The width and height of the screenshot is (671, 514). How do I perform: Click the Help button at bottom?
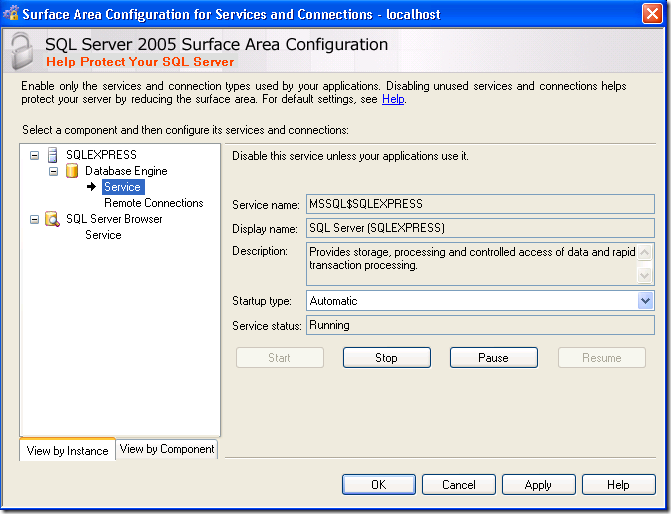[618, 484]
